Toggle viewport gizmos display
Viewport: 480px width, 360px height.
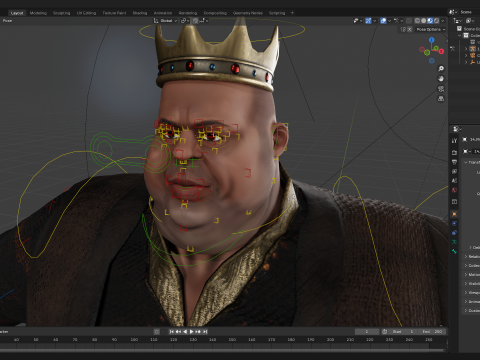(x=368, y=21)
